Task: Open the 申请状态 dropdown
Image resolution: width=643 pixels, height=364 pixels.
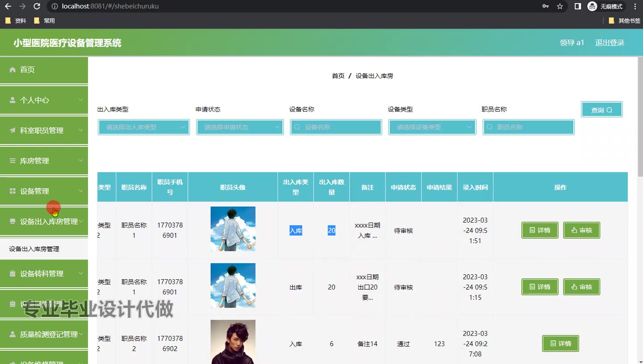Action: pyautogui.click(x=240, y=127)
